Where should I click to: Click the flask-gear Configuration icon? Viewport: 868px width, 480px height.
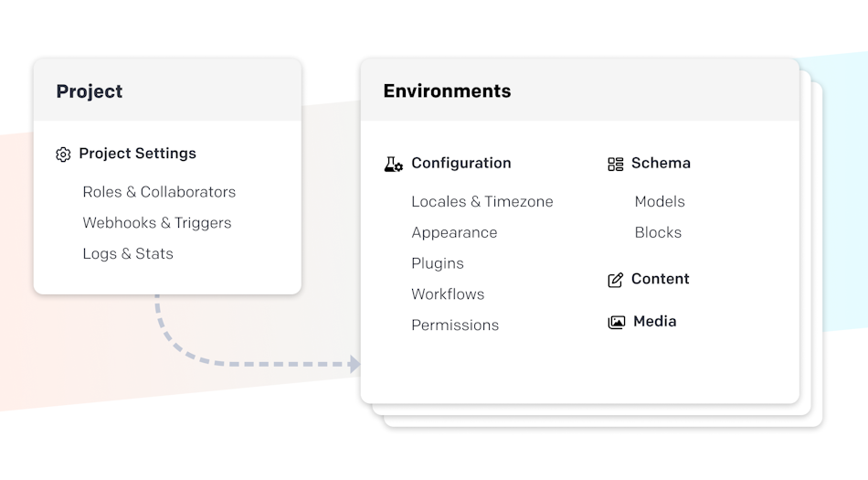pos(393,165)
